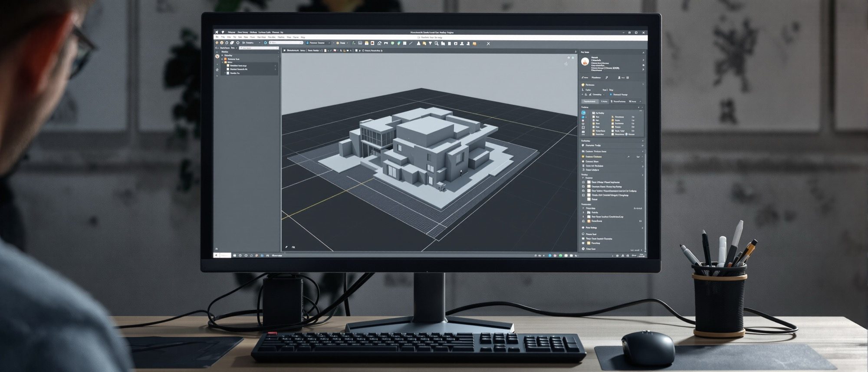Click the yellow lightbulb icon in the right panel
868x372 pixels.
(583, 85)
